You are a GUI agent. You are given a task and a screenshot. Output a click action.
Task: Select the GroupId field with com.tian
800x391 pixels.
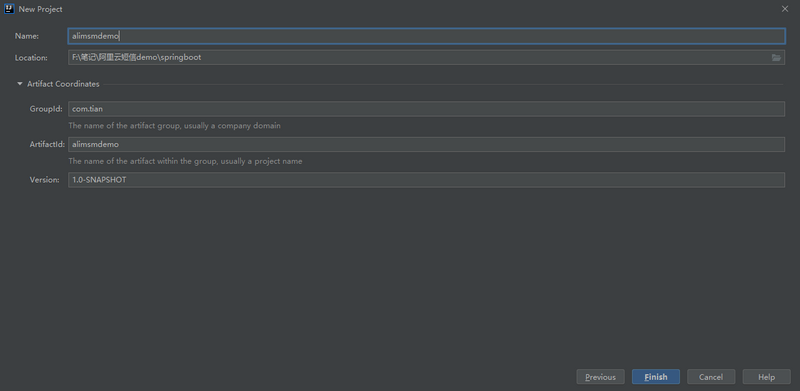427,109
